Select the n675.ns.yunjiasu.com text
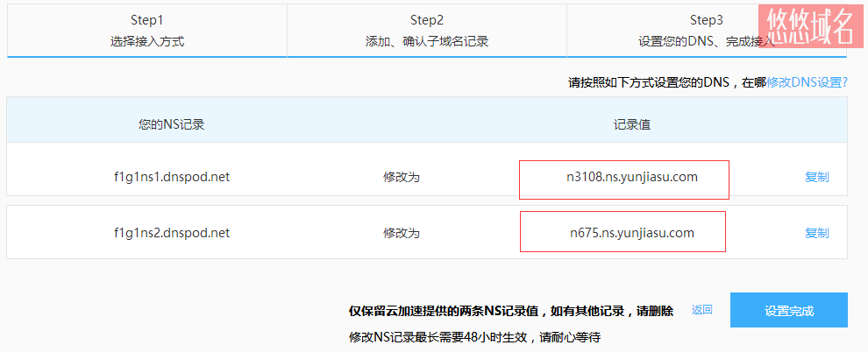The width and height of the screenshot is (868, 352). (x=632, y=233)
